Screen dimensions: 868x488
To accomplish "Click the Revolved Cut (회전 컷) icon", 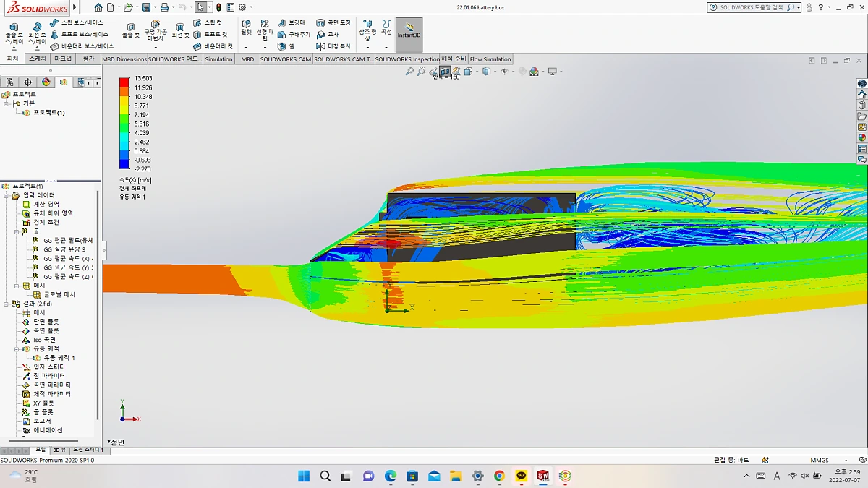I will 180,27.
